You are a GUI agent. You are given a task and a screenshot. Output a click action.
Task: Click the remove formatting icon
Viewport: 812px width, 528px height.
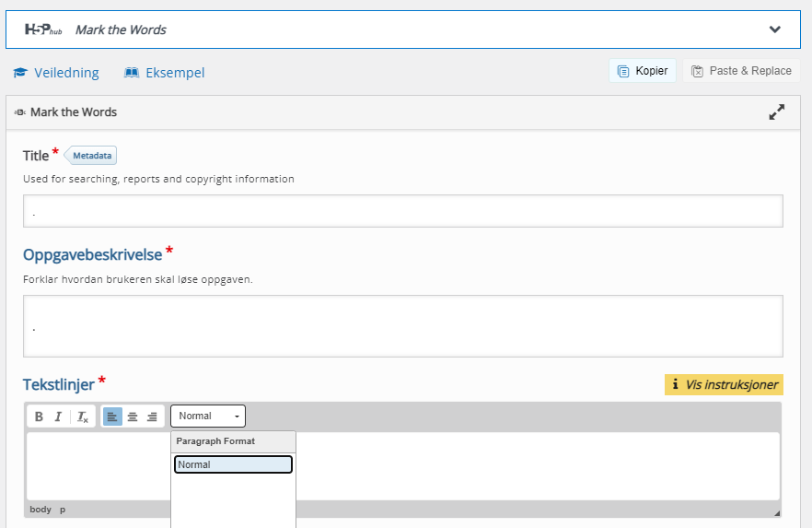click(x=83, y=417)
